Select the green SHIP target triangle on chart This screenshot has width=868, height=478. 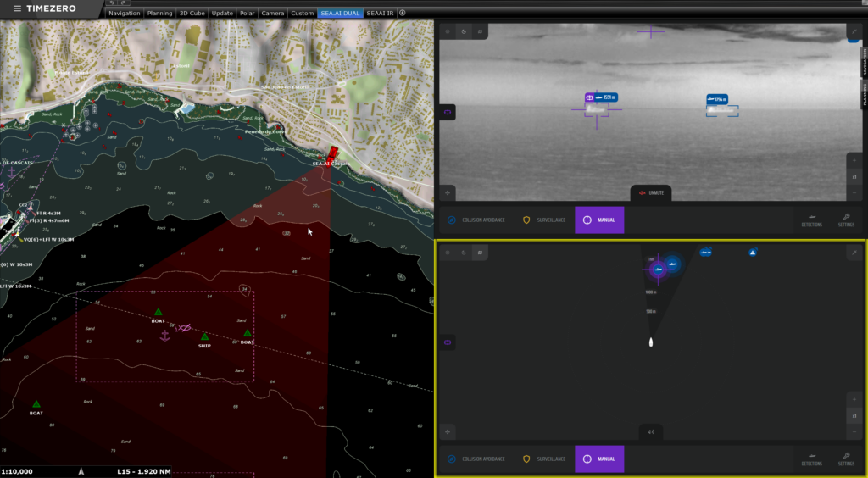click(205, 336)
